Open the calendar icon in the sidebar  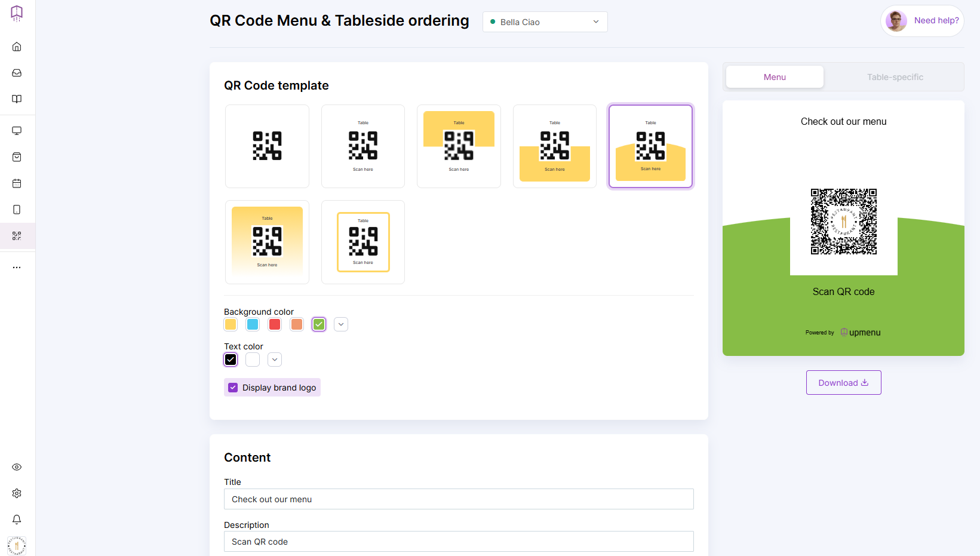coord(17,183)
